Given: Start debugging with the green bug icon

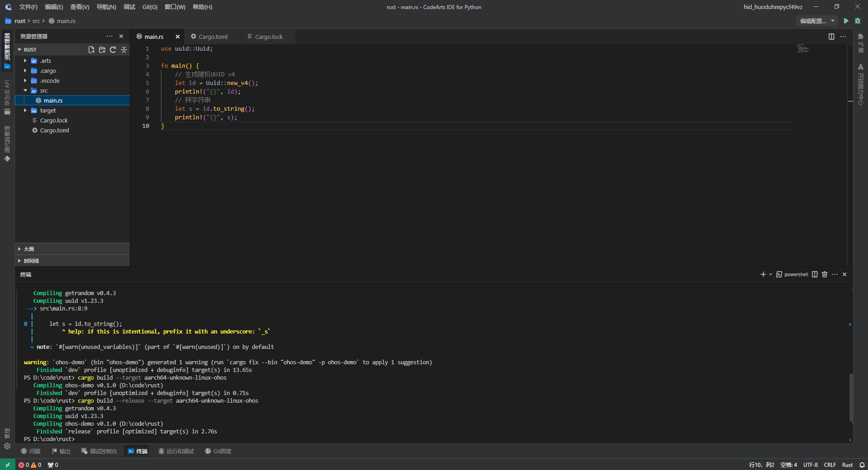Looking at the screenshot, I should [858, 21].
